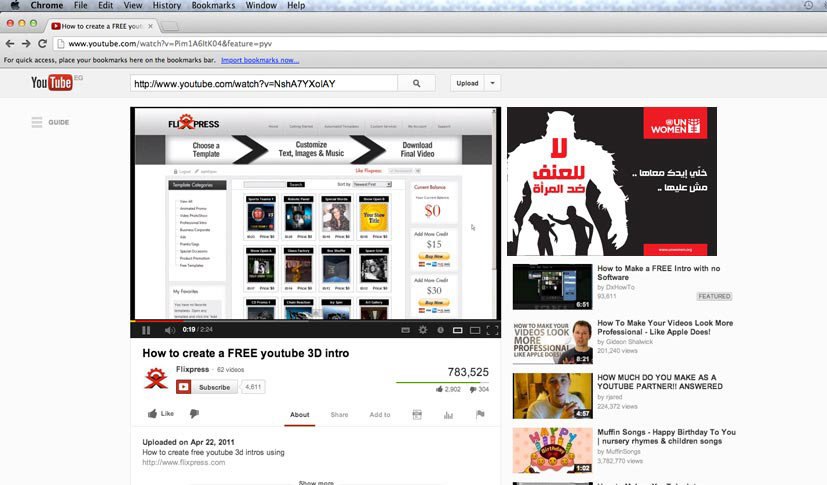Click the Chrome back arrow

click(9, 44)
